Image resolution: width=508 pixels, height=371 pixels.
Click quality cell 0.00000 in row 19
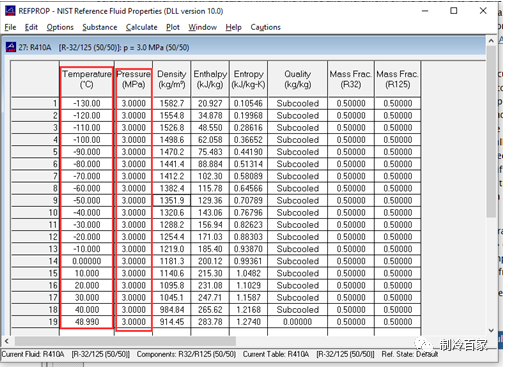point(298,322)
